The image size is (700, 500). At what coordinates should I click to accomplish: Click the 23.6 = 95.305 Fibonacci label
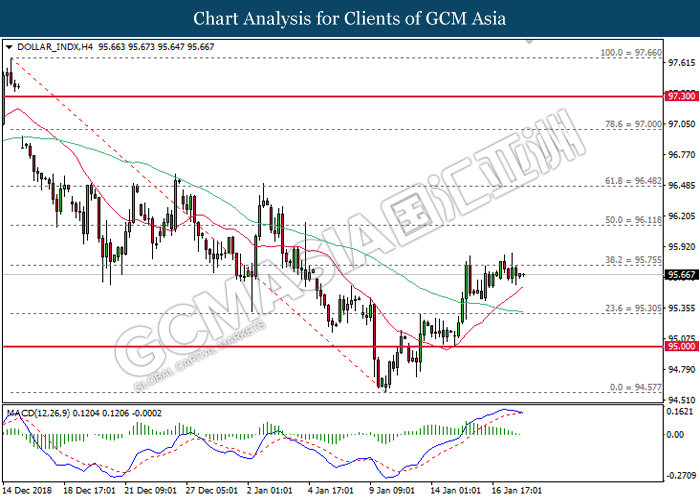point(633,308)
